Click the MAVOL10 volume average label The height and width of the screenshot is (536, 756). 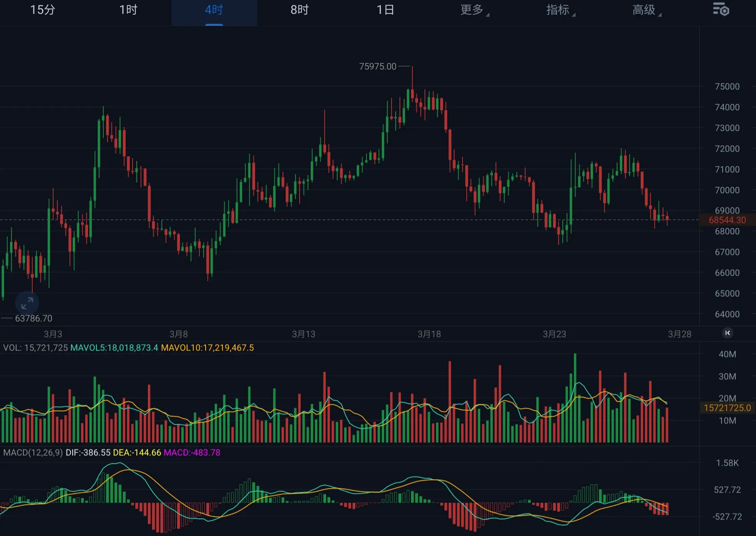[x=207, y=348]
